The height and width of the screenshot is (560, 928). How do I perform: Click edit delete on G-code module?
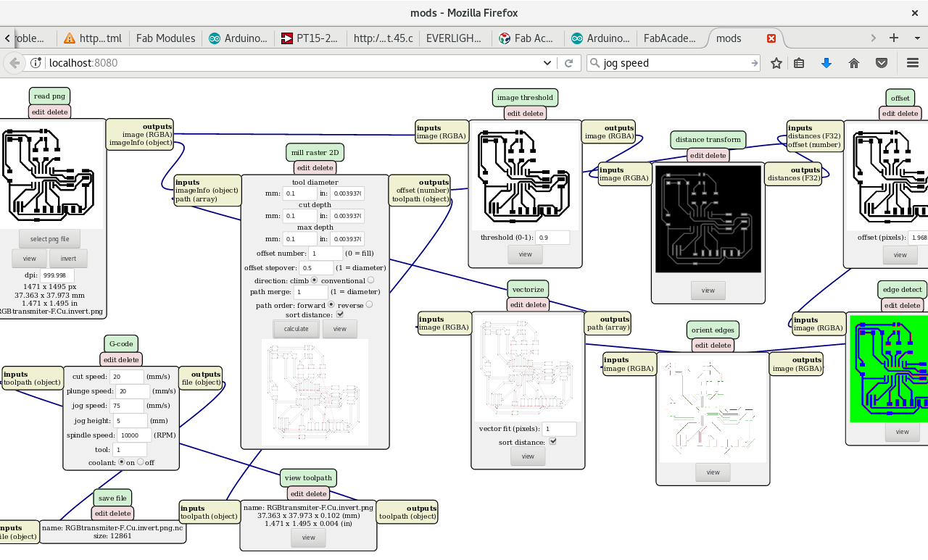pyautogui.click(x=121, y=359)
